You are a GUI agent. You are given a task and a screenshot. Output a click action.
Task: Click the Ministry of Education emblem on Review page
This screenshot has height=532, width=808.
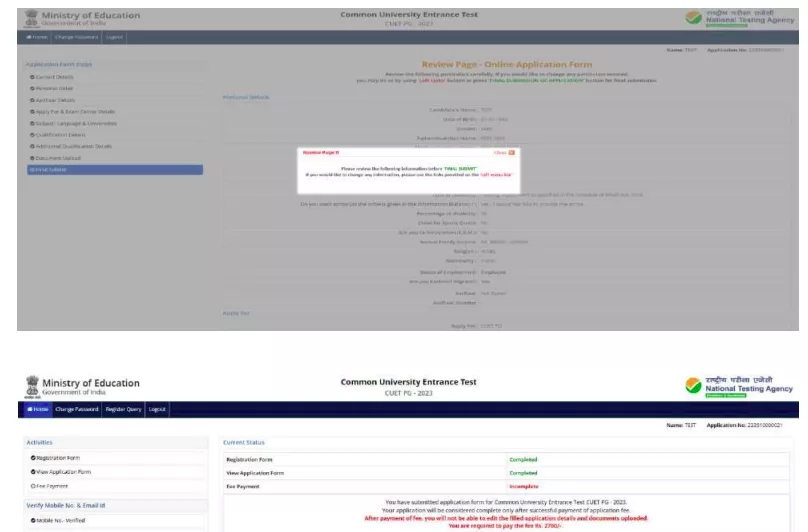click(31, 19)
